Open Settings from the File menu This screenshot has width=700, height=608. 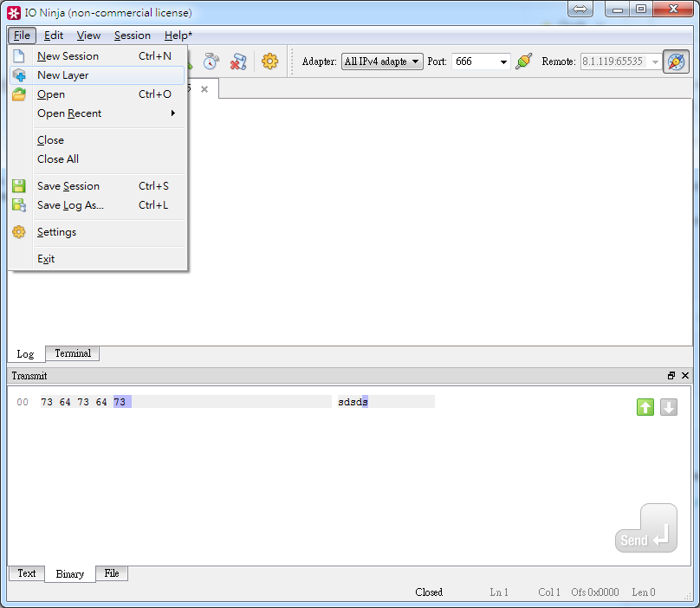click(x=97, y=232)
